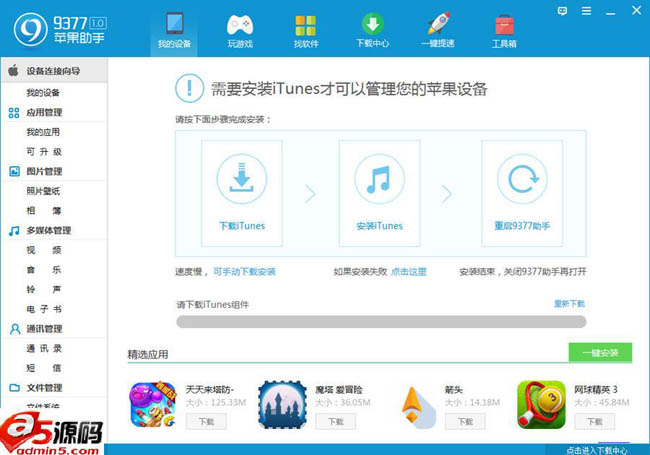The height and width of the screenshot is (455, 650).
Task: Click the 大小：125.33M size text
Action: pyautogui.click(x=216, y=402)
